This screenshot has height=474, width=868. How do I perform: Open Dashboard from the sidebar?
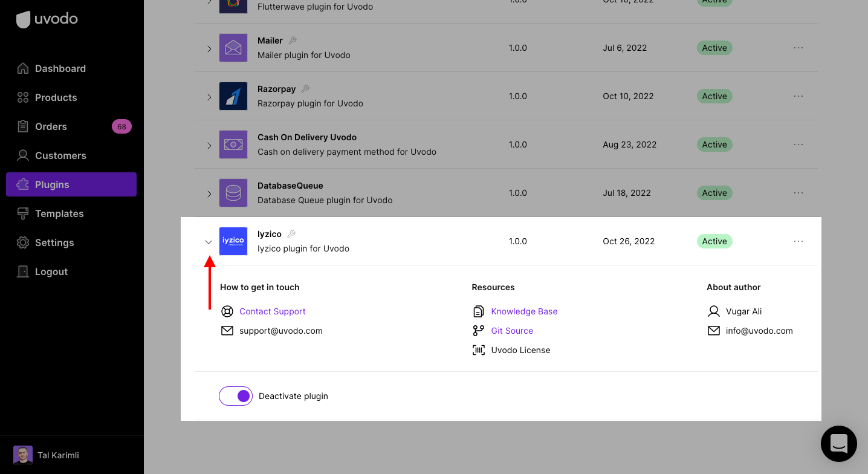pos(71,68)
